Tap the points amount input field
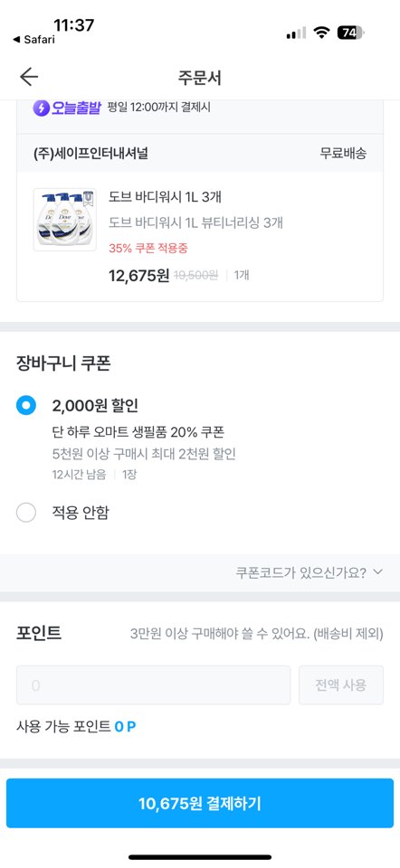This screenshot has width=400, height=868. [154, 685]
